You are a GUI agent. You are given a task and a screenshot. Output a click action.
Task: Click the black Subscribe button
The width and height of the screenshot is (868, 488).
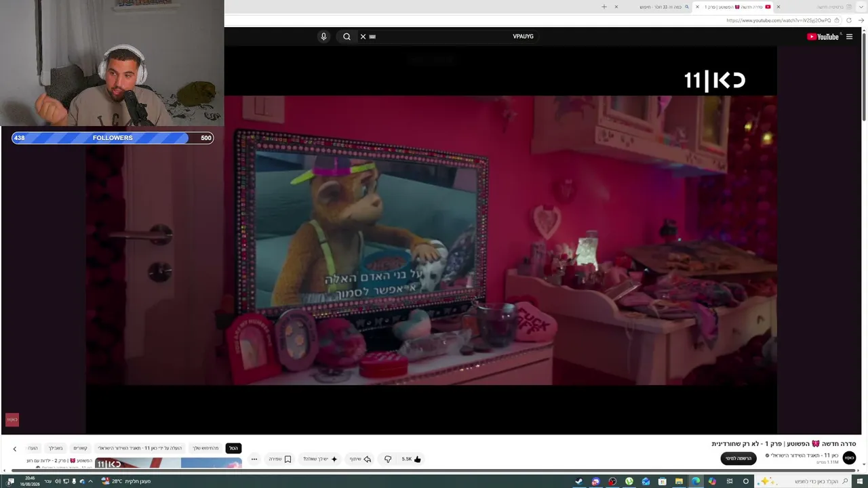pos(738,459)
